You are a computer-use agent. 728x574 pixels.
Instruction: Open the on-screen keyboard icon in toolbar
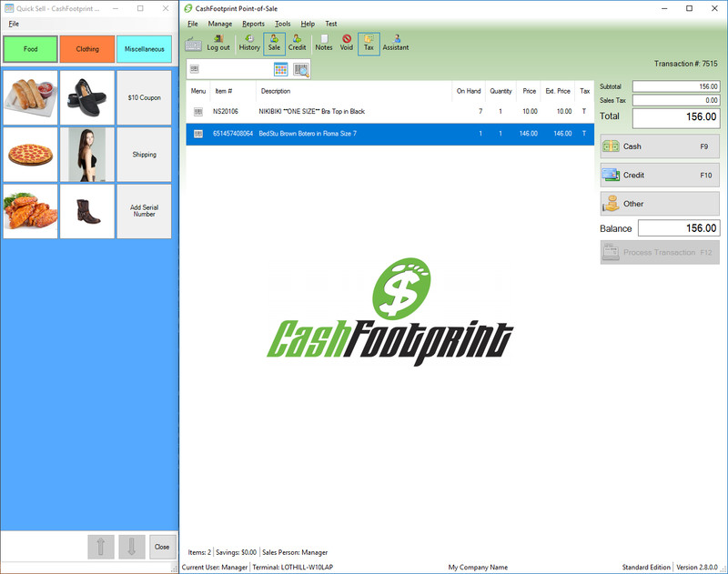tap(193, 45)
